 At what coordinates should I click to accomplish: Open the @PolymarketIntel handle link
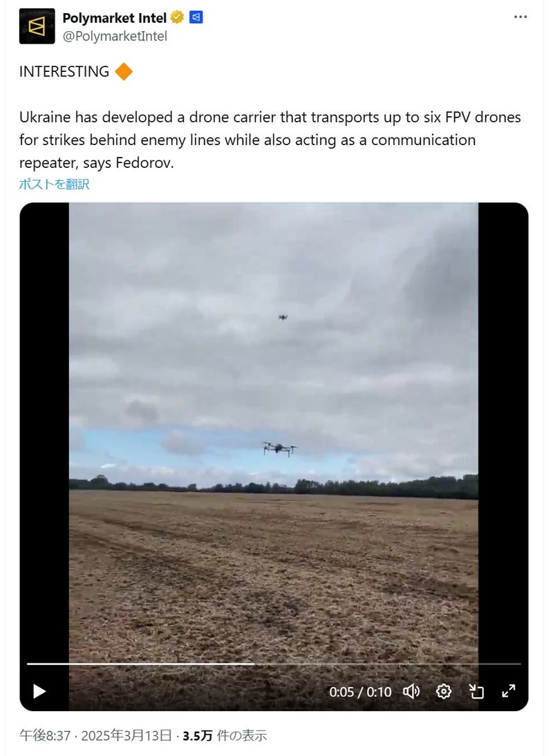(115, 36)
